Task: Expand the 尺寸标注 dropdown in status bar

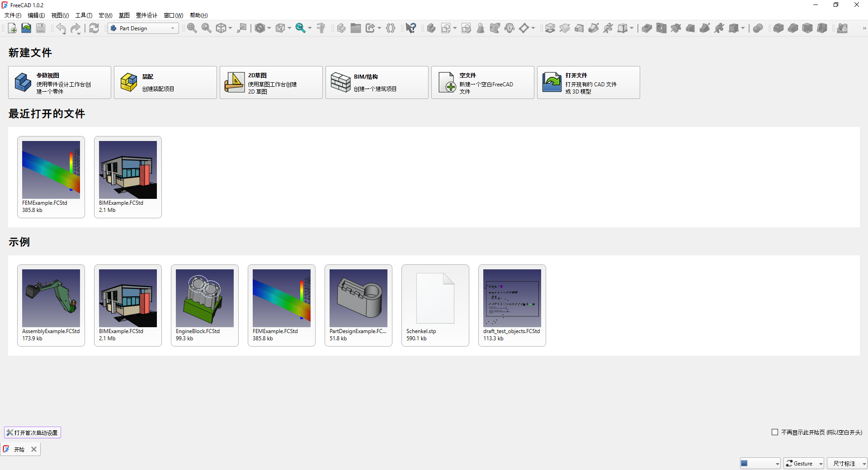Action: pyautogui.click(x=847, y=463)
